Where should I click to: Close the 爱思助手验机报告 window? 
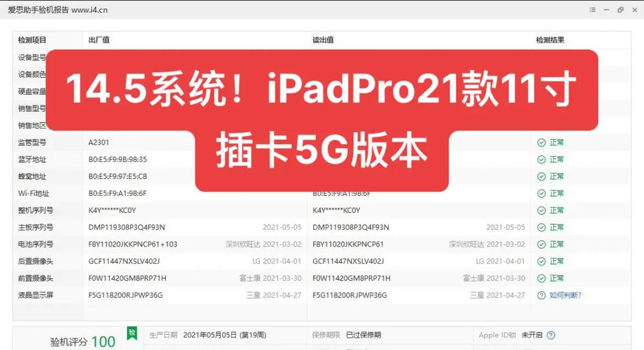[635, 10]
